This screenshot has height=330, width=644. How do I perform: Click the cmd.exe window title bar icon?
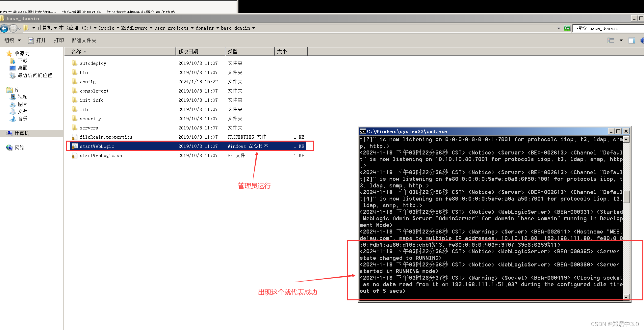click(x=363, y=131)
